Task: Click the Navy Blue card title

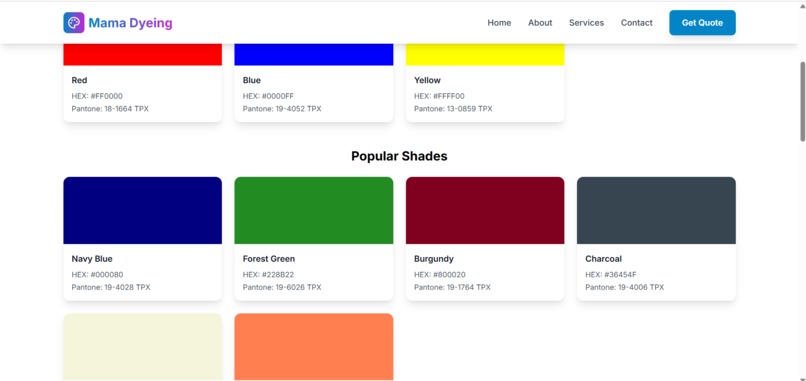Action: click(92, 259)
